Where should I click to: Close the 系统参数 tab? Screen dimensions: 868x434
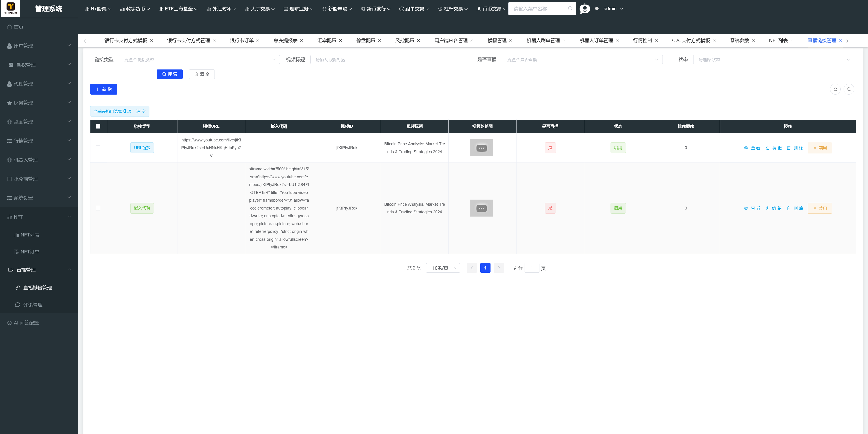(753, 41)
